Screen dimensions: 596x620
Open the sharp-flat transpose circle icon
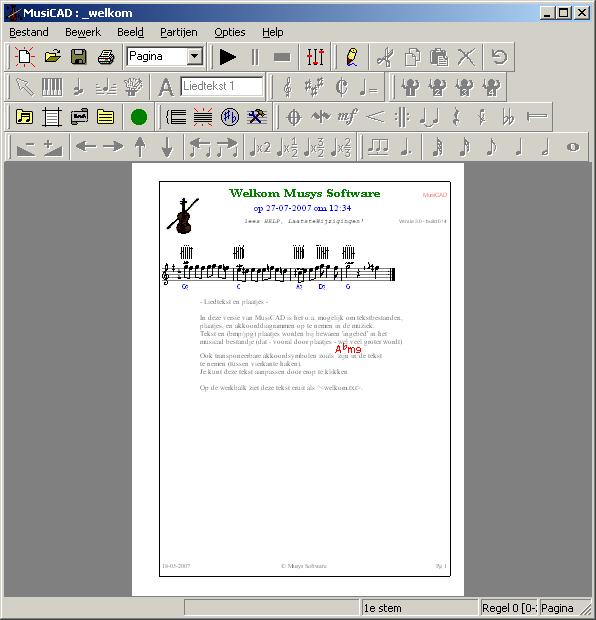(229, 117)
